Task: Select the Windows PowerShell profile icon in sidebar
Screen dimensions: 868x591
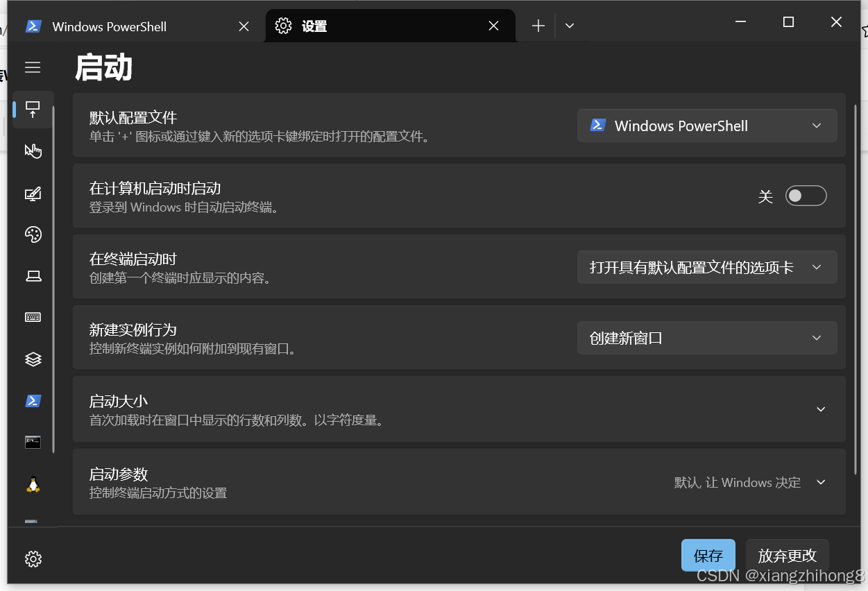Action: tap(33, 400)
